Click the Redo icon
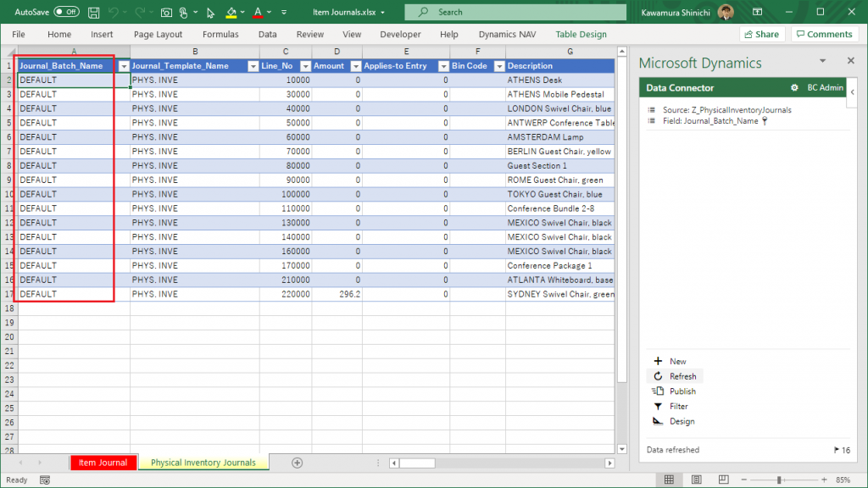Viewport: 868px width, 488px height. [x=140, y=12]
